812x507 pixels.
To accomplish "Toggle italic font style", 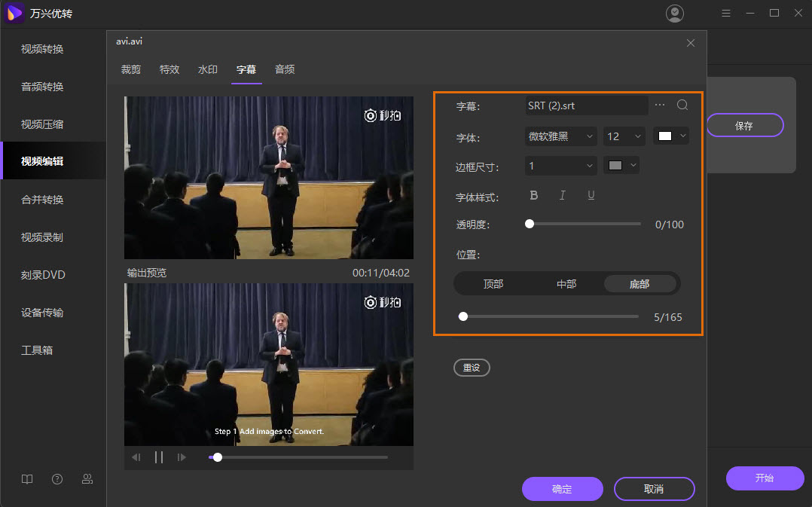I will click(x=562, y=195).
